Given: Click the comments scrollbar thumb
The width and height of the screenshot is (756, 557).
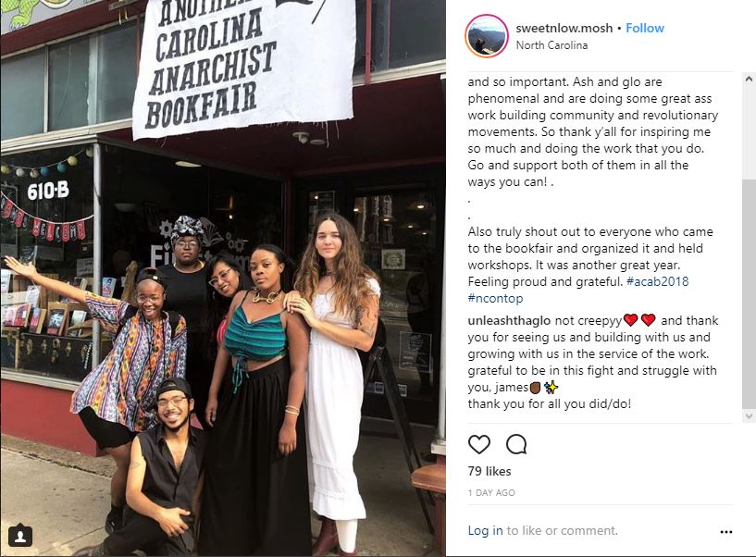Looking at the screenshot, I should tap(749, 293).
